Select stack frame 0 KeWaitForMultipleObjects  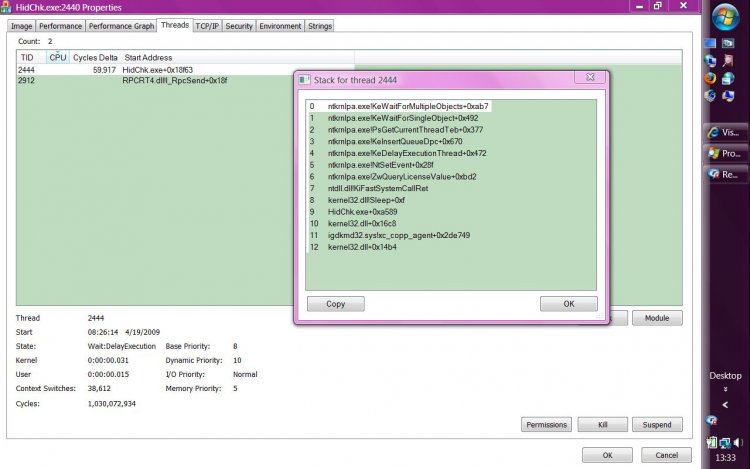399,106
